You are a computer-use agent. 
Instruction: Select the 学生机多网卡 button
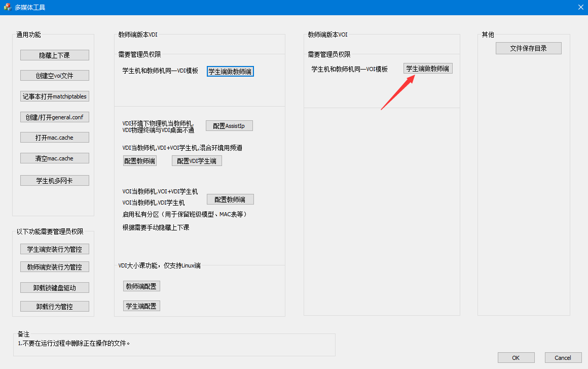55,180
